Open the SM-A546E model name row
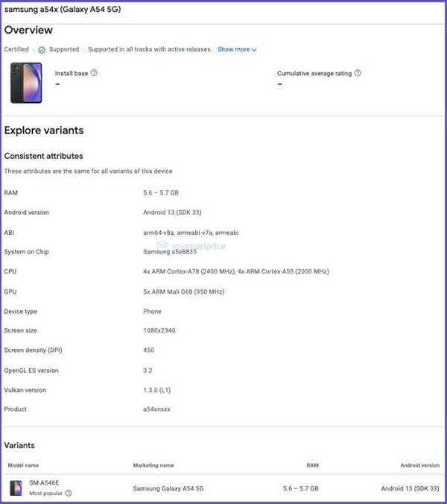 pos(224,488)
